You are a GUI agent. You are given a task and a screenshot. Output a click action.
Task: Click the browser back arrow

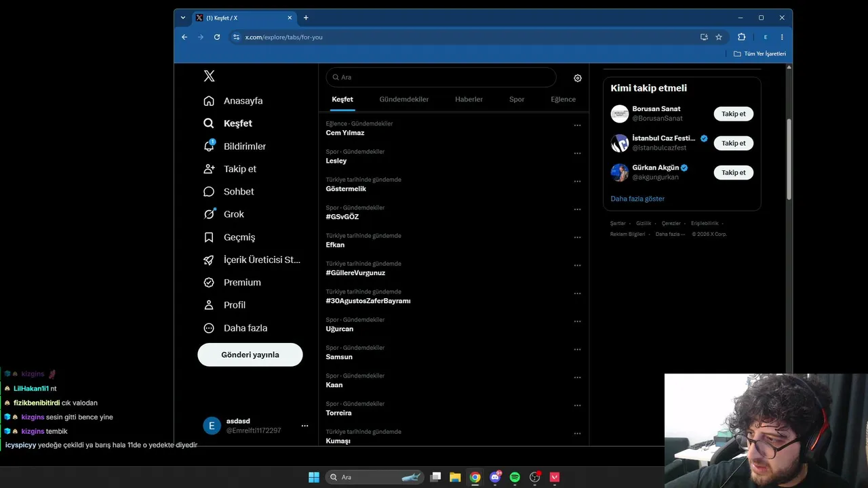tap(184, 37)
